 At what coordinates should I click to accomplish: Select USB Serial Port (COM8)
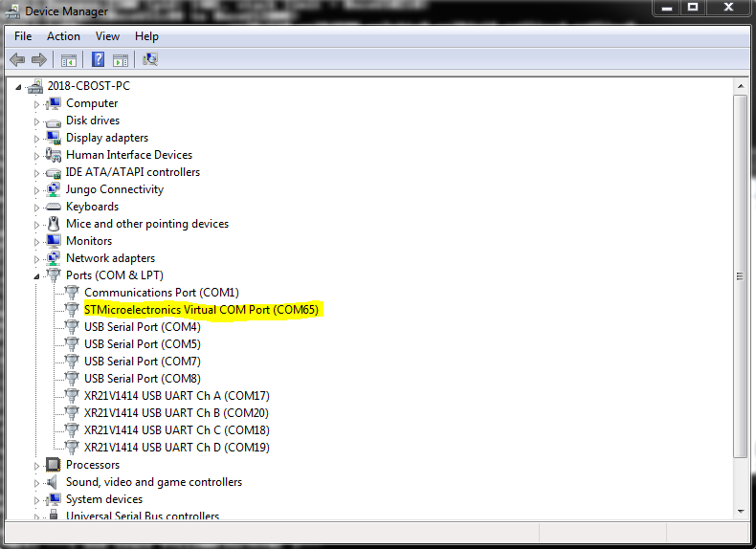click(143, 379)
